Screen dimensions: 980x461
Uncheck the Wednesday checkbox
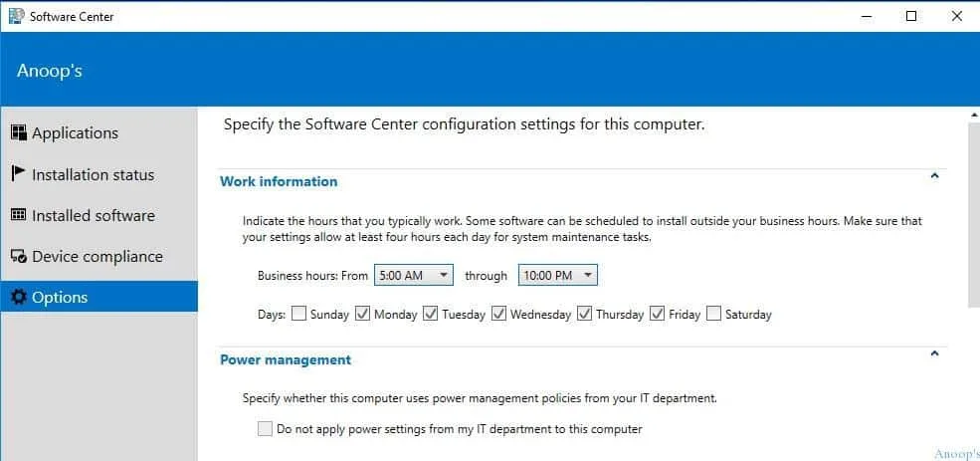(x=499, y=315)
